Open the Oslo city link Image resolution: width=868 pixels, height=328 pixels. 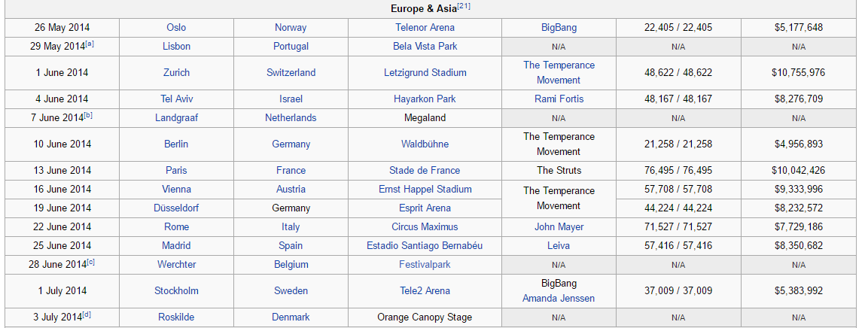tap(176, 27)
